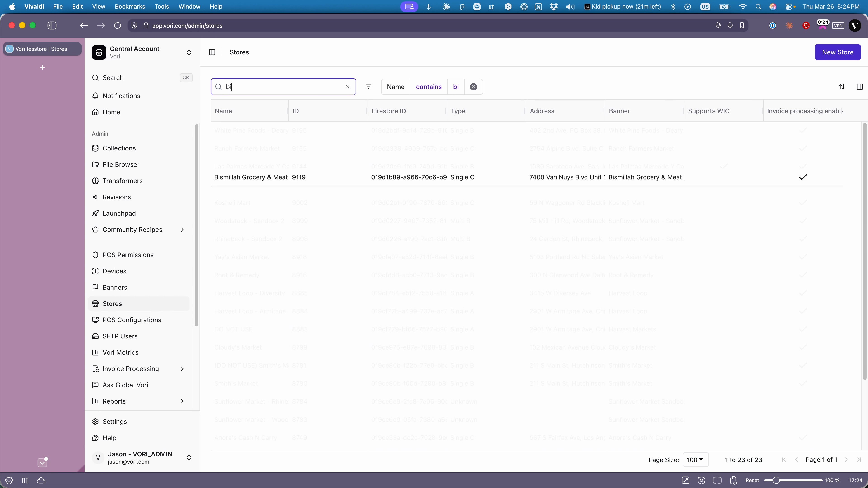
Task: Clear the search box text
Action: (x=347, y=87)
